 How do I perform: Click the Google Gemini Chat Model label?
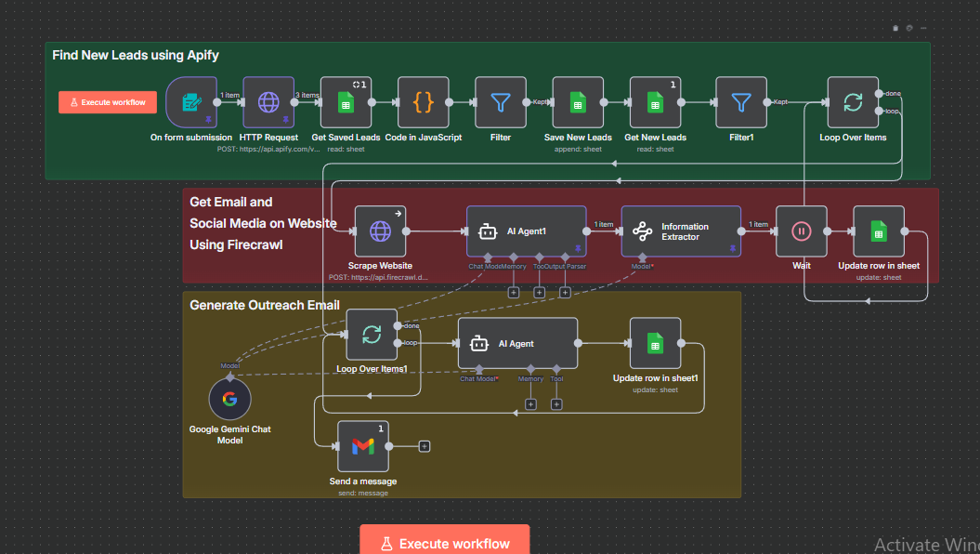[x=230, y=435]
